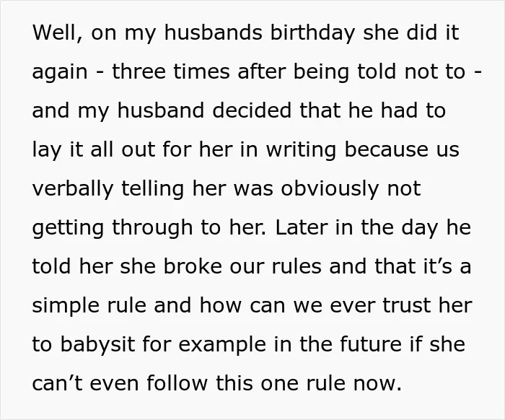Viewport: 505px width, 420px height.
Task: Click the word "birthday" in the first line
Action: click(x=312, y=32)
